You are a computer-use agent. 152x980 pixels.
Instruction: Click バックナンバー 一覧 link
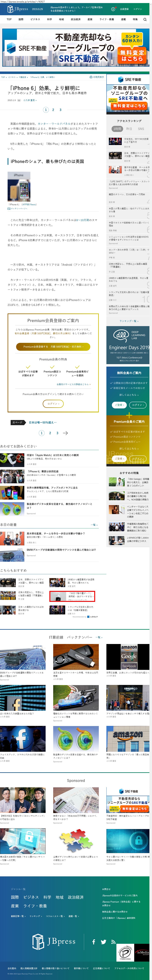99,637
